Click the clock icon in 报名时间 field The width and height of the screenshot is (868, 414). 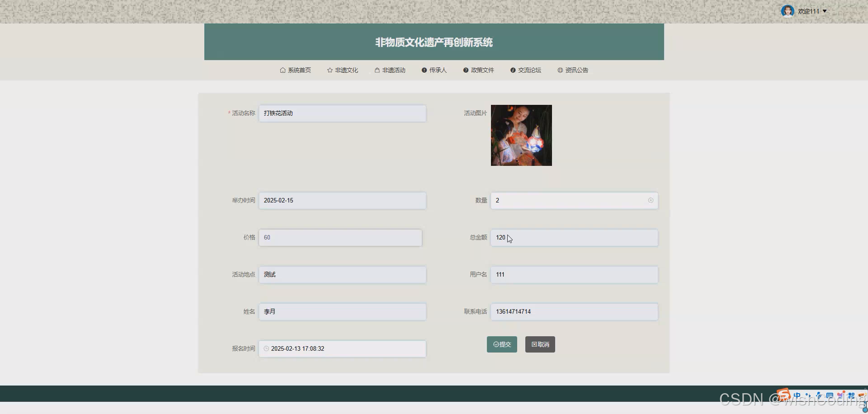pyautogui.click(x=265, y=348)
